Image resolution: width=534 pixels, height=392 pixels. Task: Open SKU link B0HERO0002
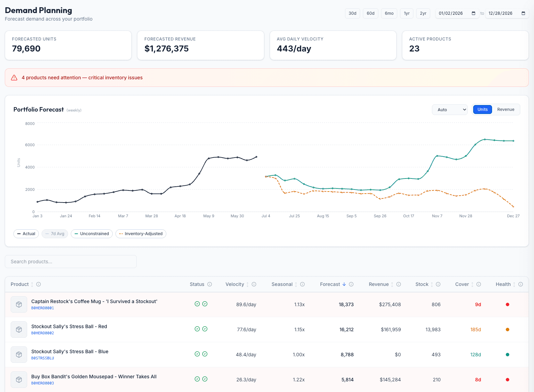[43, 333]
